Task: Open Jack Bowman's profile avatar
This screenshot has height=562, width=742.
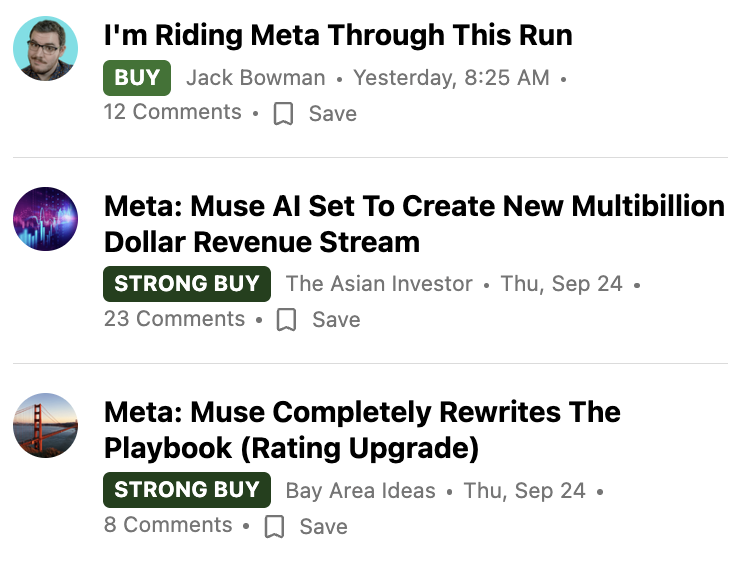Action: click(x=45, y=48)
